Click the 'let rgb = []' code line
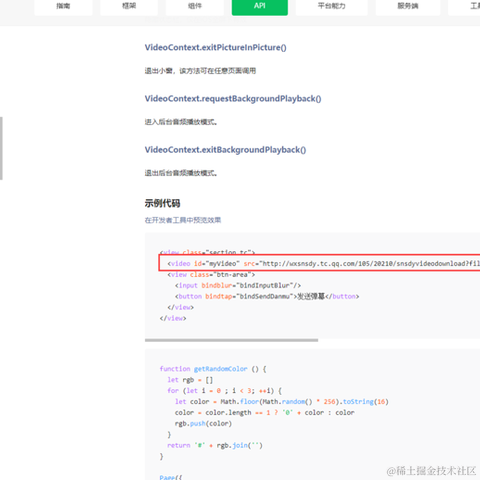The height and width of the screenshot is (480, 480). click(x=190, y=380)
